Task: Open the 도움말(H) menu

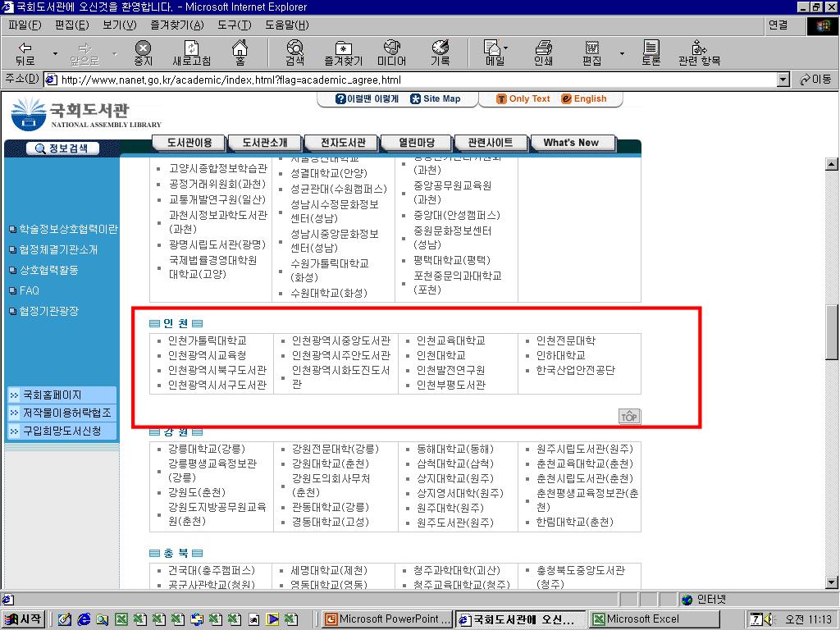Action: [286, 25]
